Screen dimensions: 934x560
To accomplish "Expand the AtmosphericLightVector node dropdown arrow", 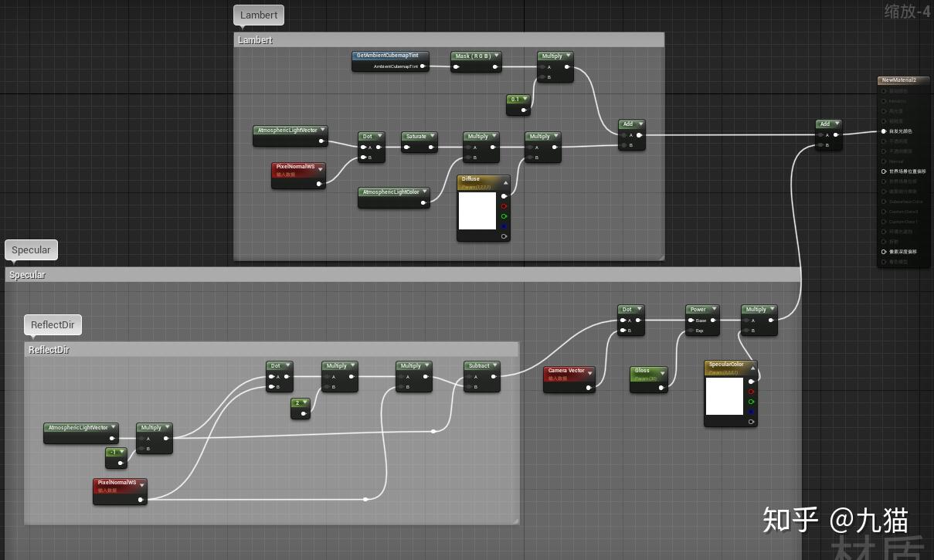I will coord(323,130).
